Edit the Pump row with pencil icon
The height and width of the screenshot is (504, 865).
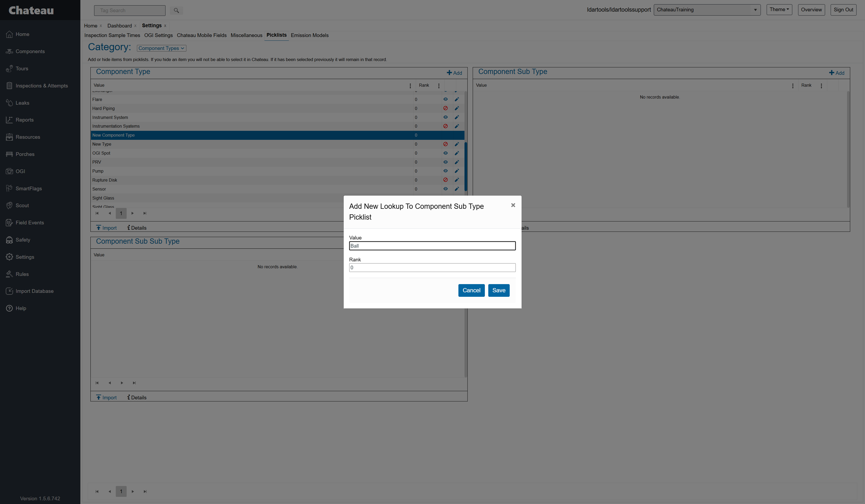click(457, 171)
